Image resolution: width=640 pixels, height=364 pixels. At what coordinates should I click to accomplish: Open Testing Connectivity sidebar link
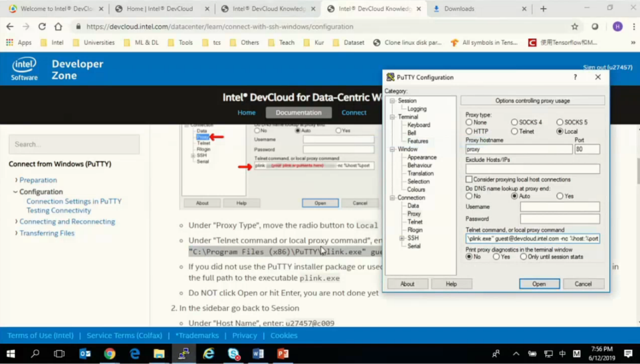(59, 210)
